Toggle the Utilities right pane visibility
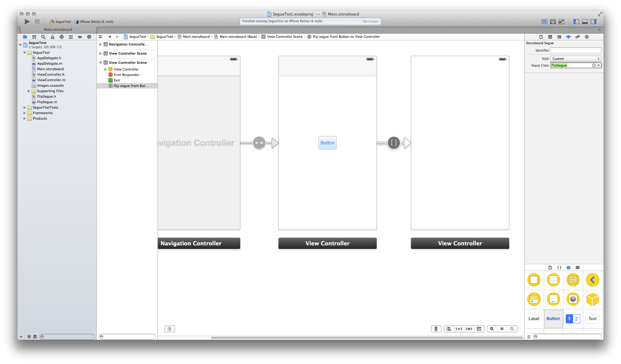621x364 pixels. (x=593, y=22)
